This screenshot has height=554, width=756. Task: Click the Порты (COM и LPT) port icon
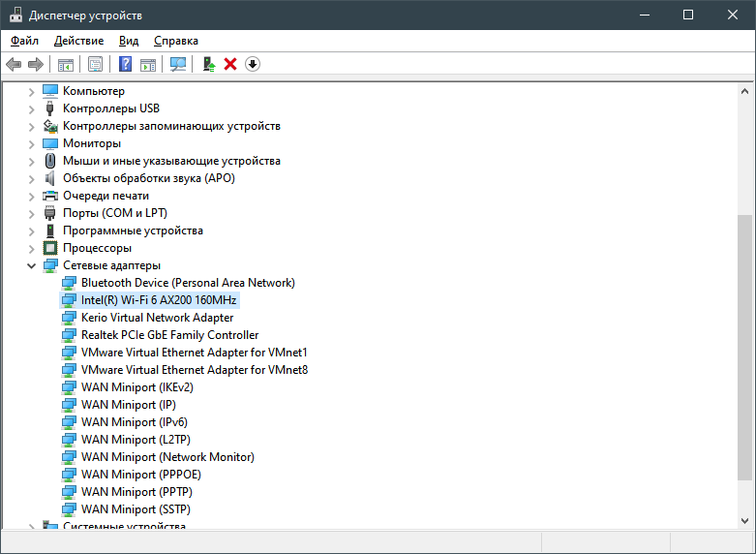(49, 213)
